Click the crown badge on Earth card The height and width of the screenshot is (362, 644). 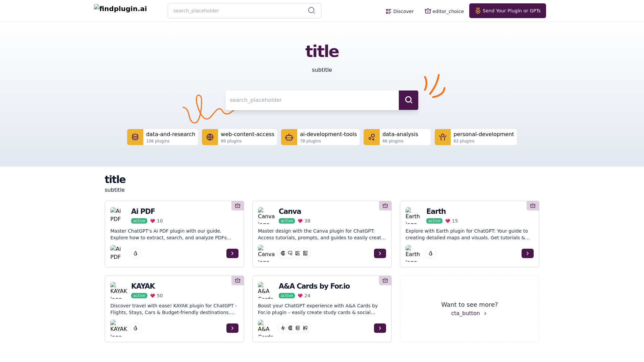pos(533,206)
